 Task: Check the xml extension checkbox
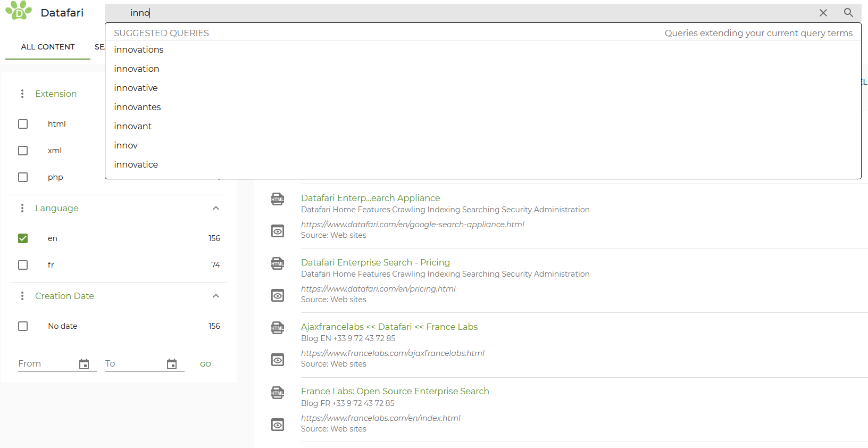tap(23, 151)
